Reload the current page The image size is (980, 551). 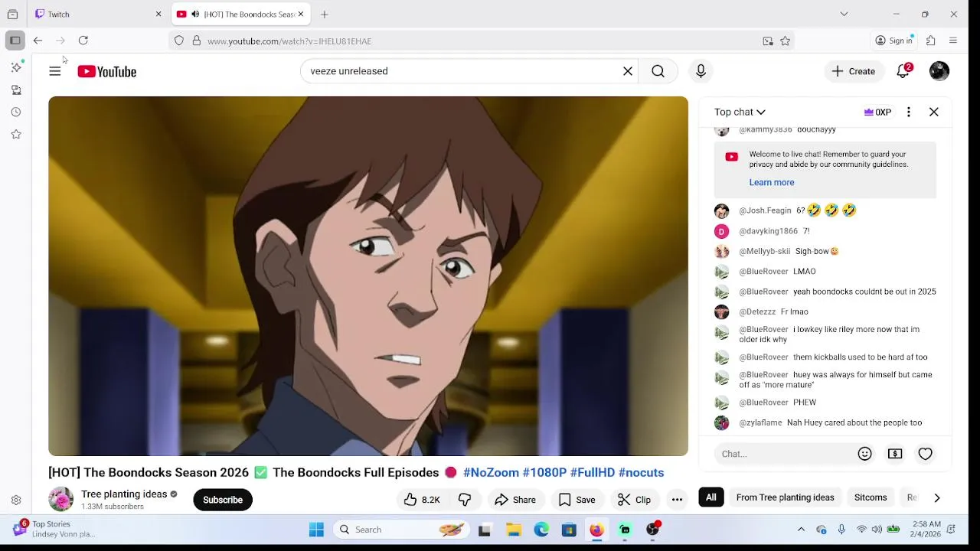[83, 41]
